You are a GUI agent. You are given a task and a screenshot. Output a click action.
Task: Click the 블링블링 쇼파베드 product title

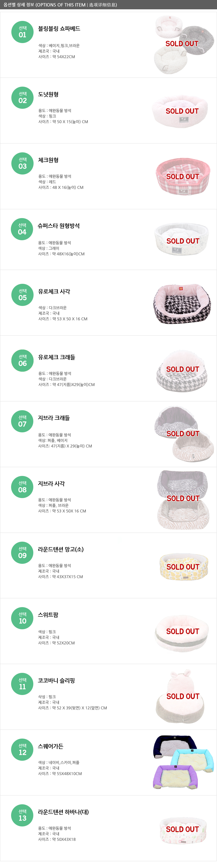[x=59, y=29]
